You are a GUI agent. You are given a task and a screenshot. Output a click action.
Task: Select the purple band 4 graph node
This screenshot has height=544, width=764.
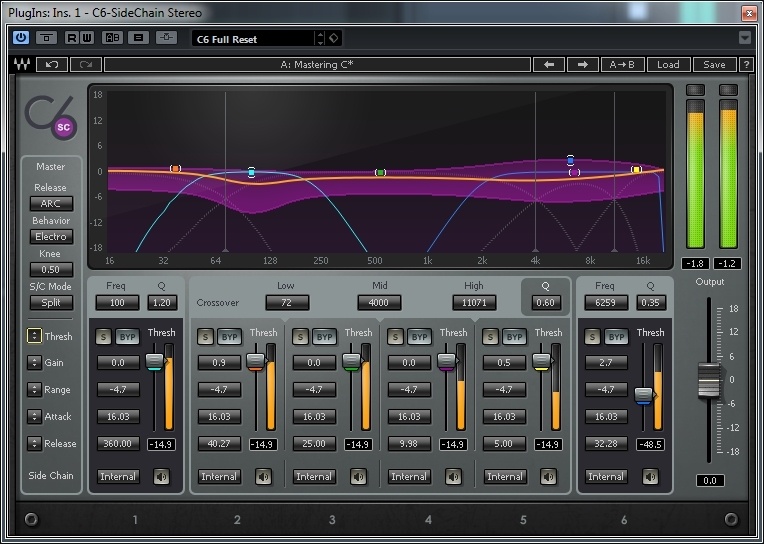coord(574,172)
